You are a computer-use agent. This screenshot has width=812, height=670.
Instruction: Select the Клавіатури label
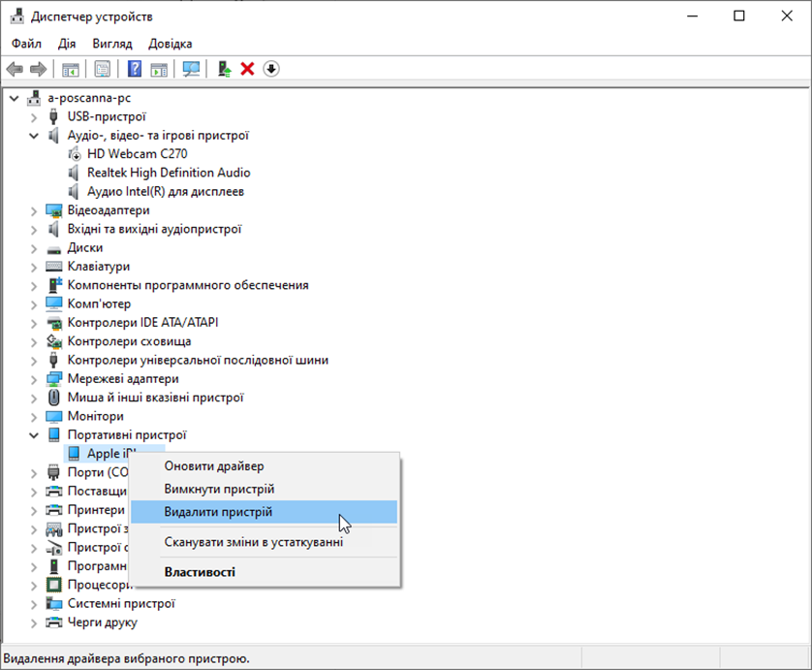click(99, 267)
